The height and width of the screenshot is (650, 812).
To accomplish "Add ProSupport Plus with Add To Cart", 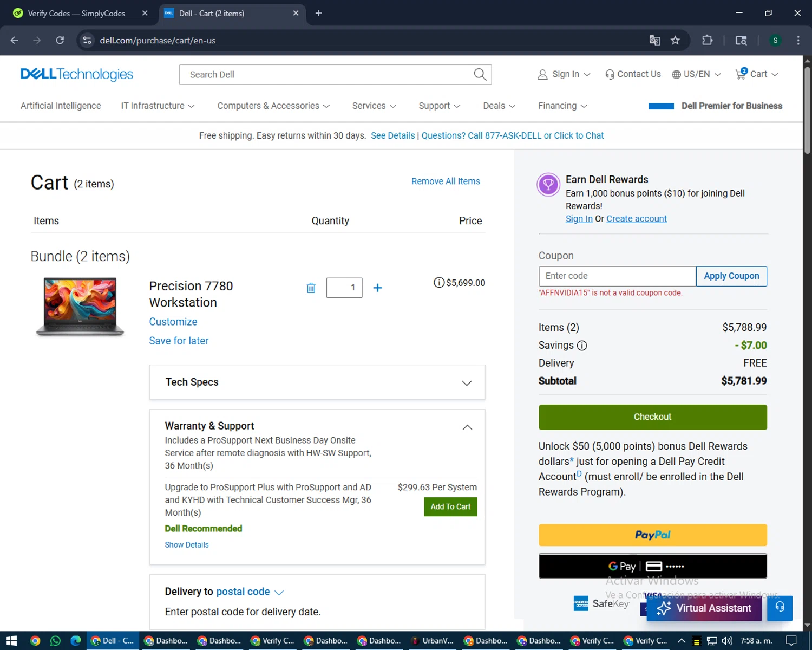I will pyautogui.click(x=450, y=507).
